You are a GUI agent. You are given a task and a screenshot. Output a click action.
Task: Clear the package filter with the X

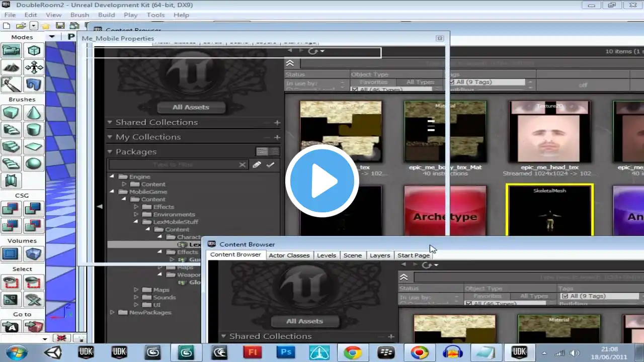[243, 165]
